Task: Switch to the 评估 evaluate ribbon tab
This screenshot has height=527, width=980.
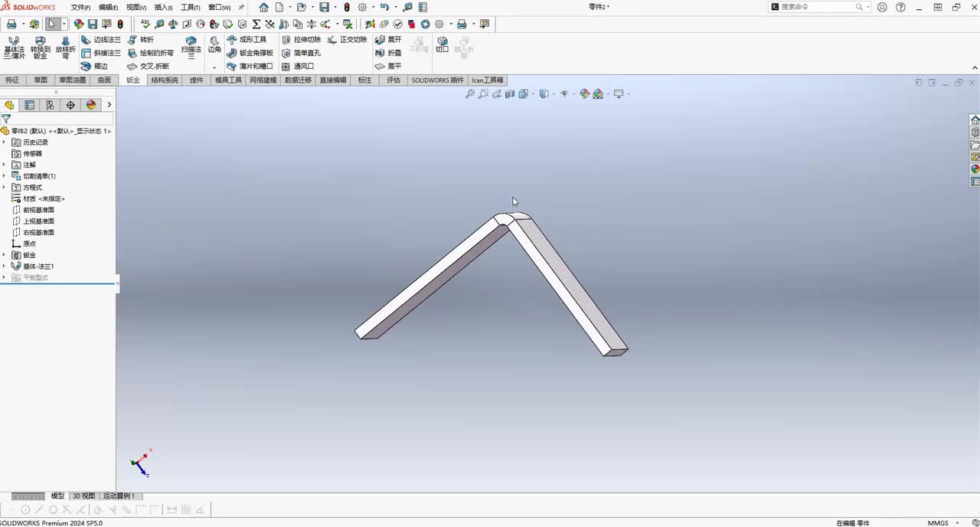Action: coord(394,80)
